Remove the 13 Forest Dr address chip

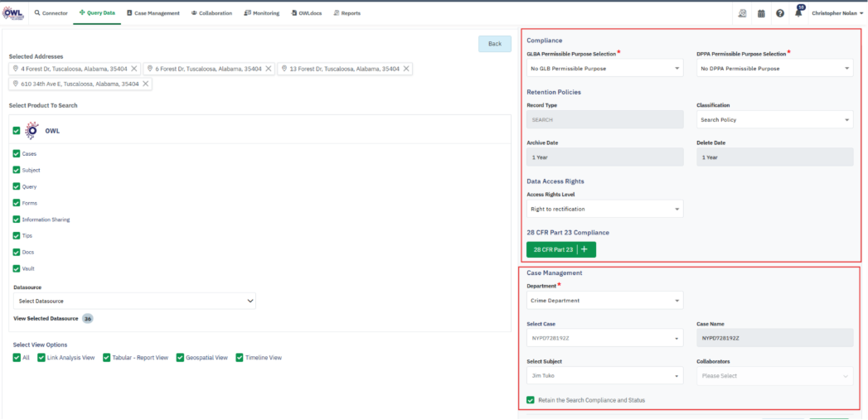(x=406, y=69)
